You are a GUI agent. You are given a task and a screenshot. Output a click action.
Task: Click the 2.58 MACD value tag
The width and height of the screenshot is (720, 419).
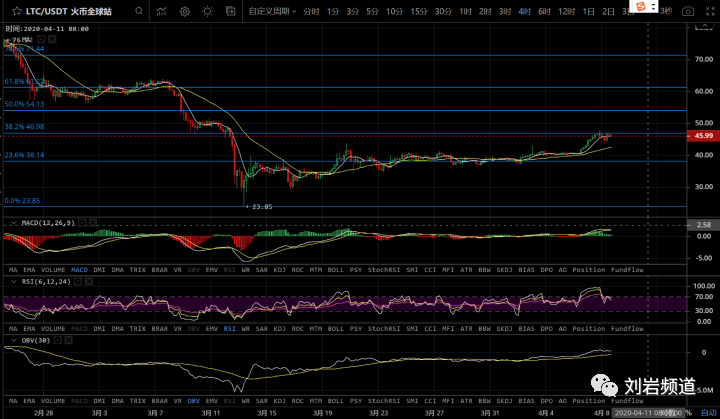(x=703, y=225)
